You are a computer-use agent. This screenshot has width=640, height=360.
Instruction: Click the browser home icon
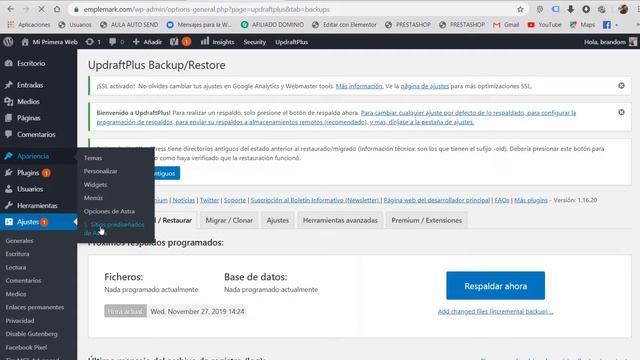57,9
